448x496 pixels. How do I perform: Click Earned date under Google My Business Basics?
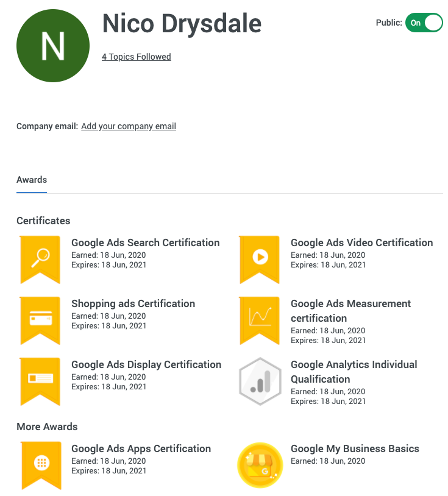328,461
